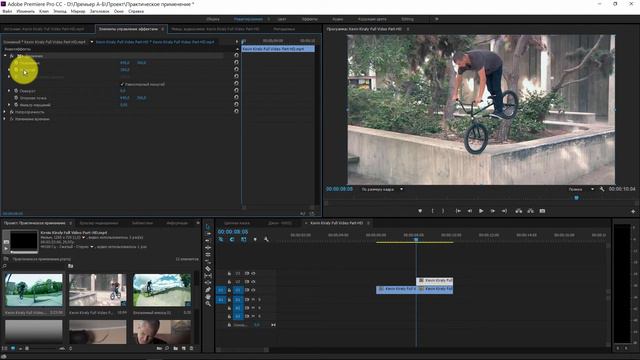The image size is (640, 360).
Task: Expand the Time Remapping effect group
Action: pyautogui.click(x=5, y=119)
